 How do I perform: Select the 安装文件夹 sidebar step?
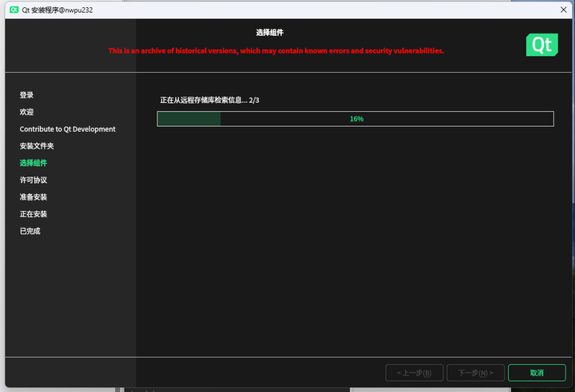coord(37,146)
